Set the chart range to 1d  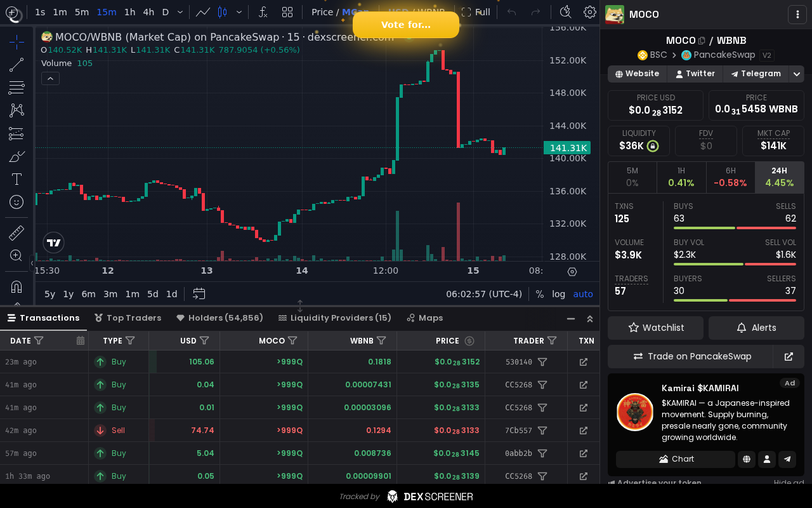171,294
